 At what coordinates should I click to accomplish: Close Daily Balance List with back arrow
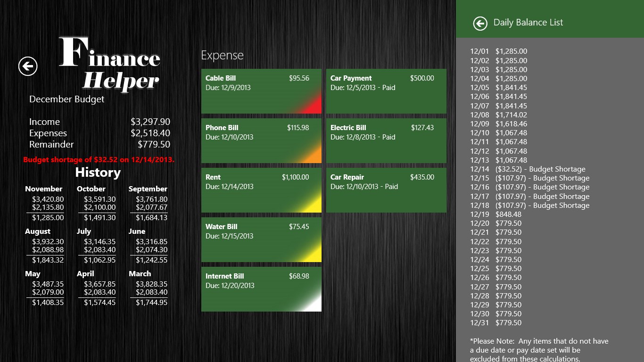[480, 23]
